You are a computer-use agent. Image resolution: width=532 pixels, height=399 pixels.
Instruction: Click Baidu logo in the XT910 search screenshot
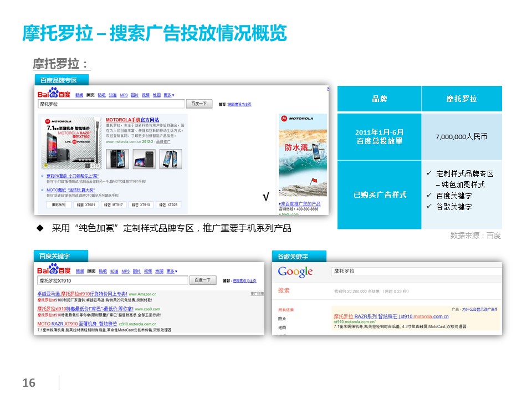point(54,270)
